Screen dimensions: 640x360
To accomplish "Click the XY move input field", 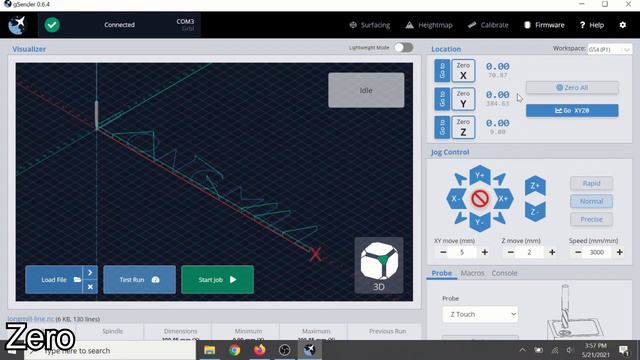I will coord(462,252).
